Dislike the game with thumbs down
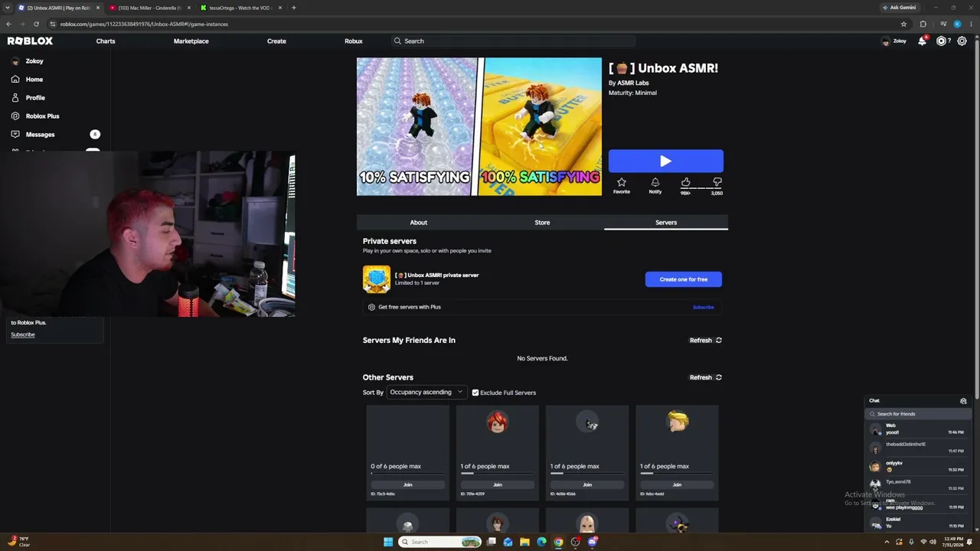The height and width of the screenshot is (551, 980). click(x=717, y=182)
